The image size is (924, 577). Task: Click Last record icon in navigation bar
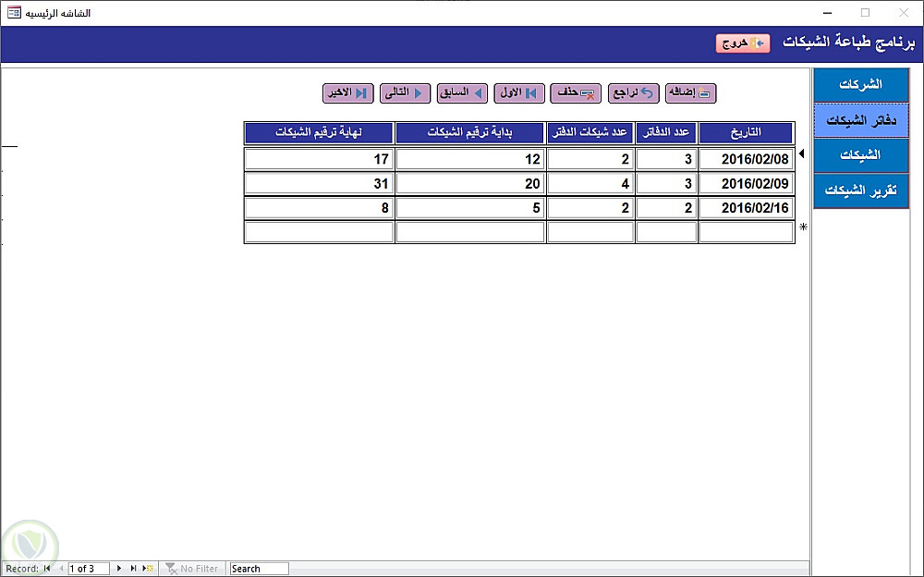tap(133, 569)
